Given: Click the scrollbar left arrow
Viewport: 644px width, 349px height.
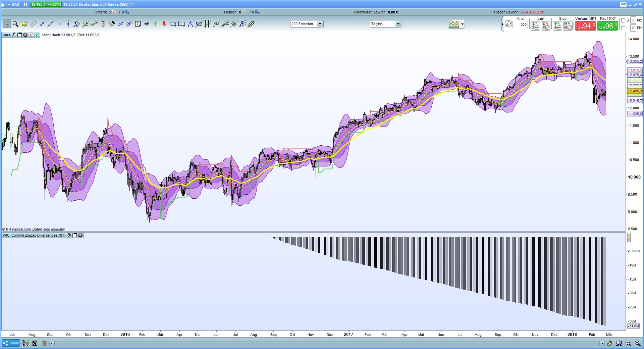Looking at the screenshot, I should 52,343.
